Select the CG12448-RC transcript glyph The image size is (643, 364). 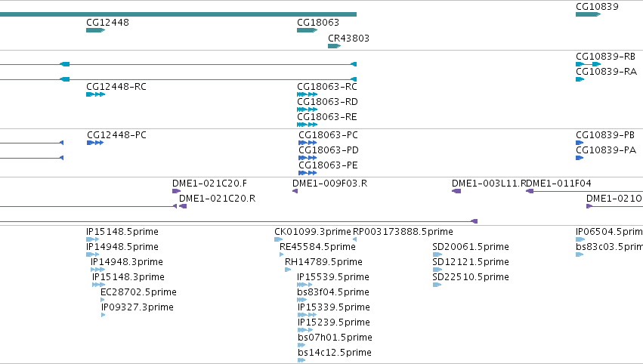95,94
